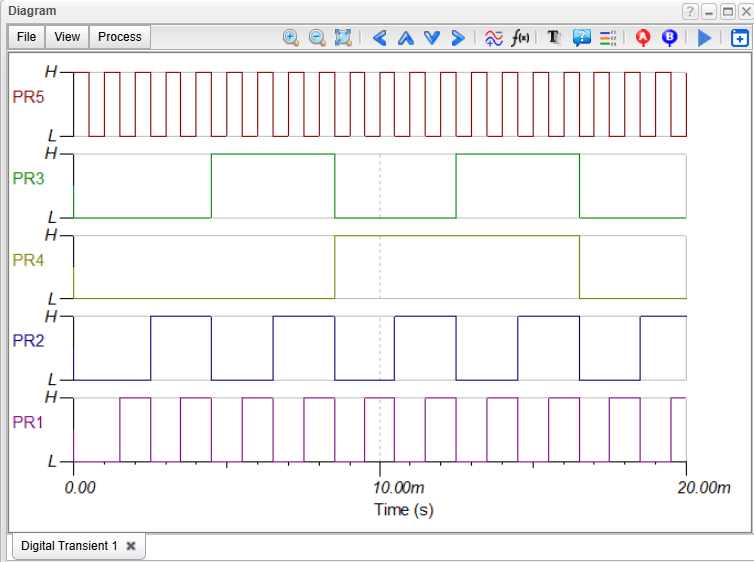Pan the diagram right with arrow
754x562 pixels.
[458, 37]
